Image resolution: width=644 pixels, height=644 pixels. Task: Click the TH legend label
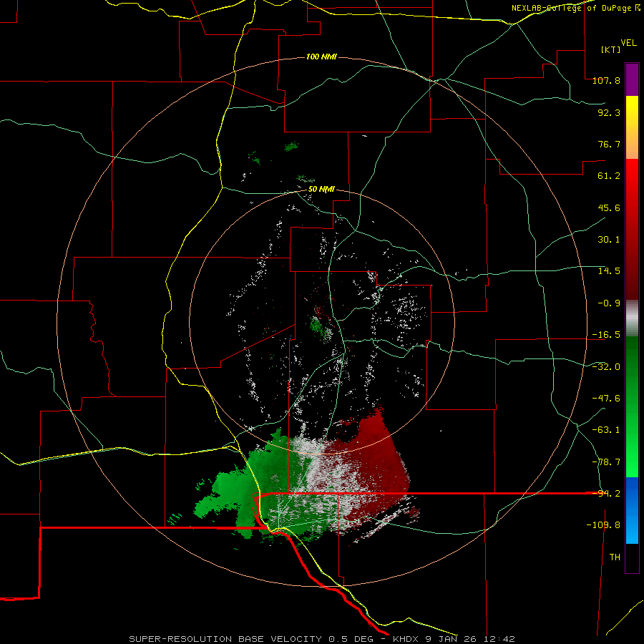pos(615,557)
